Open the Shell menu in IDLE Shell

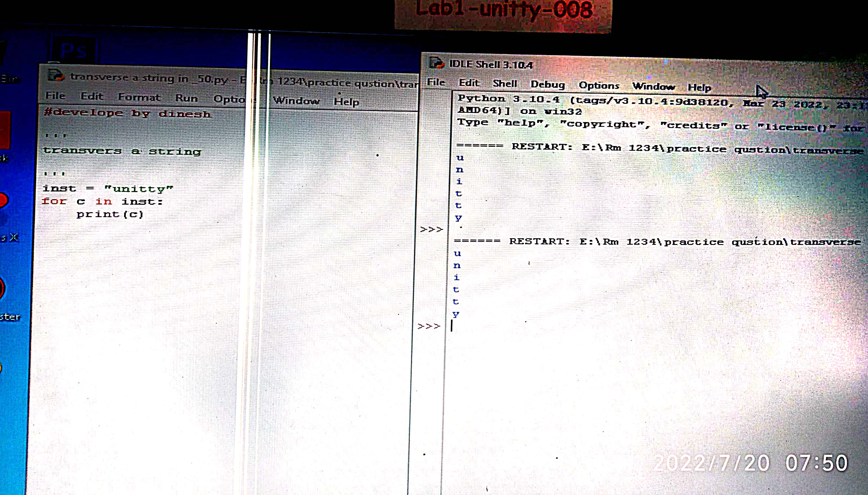[x=505, y=84]
